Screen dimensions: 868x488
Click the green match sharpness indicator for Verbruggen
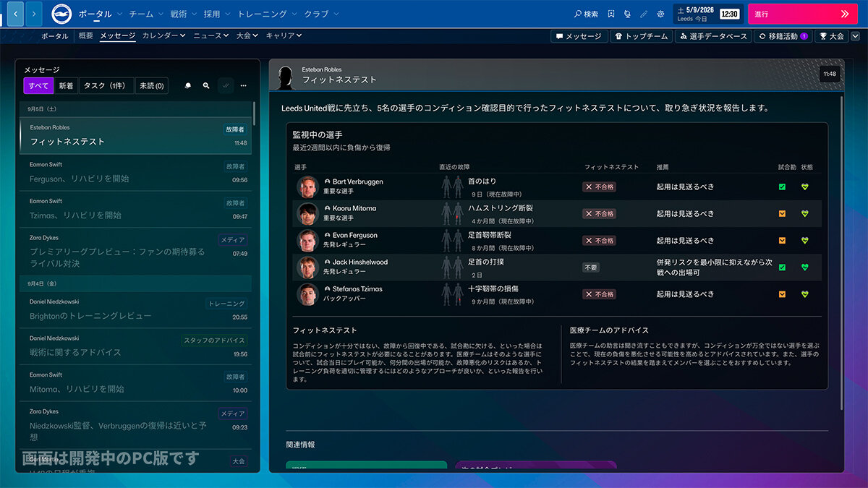(x=782, y=187)
